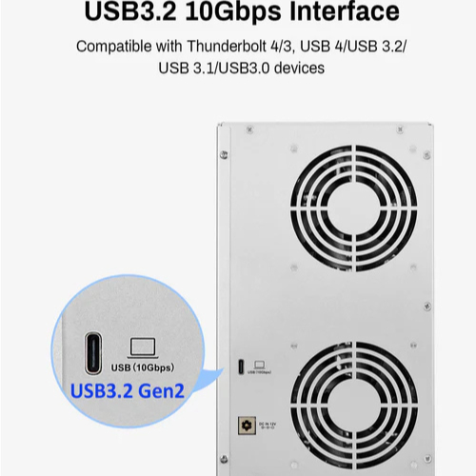The image size is (476, 476).
Task: Click the screw on the enclosure's left edge
Action: click(x=224, y=154)
